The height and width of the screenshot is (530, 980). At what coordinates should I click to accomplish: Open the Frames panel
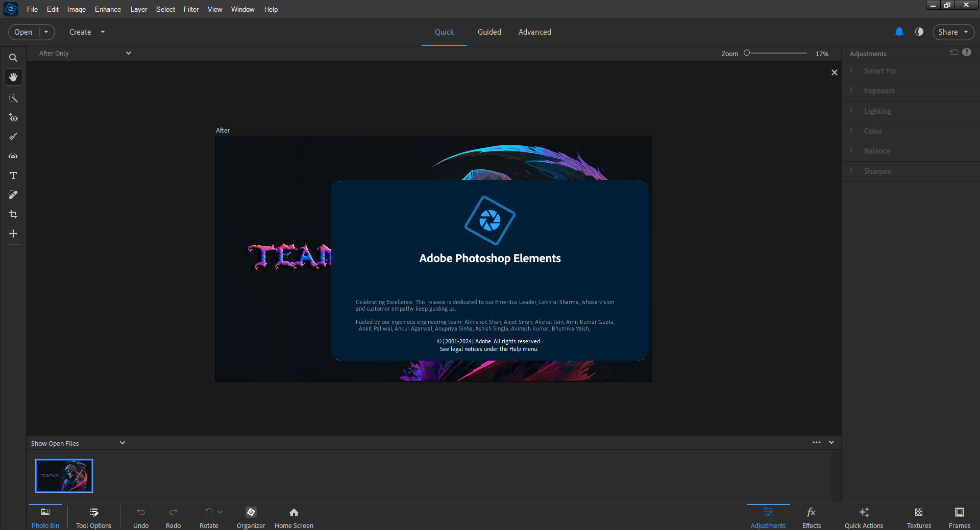click(960, 517)
